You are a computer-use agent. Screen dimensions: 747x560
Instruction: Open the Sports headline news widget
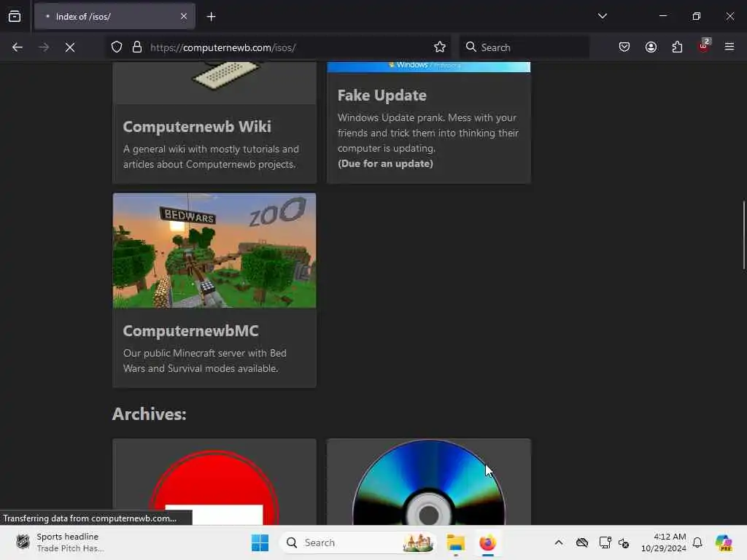(60, 542)
